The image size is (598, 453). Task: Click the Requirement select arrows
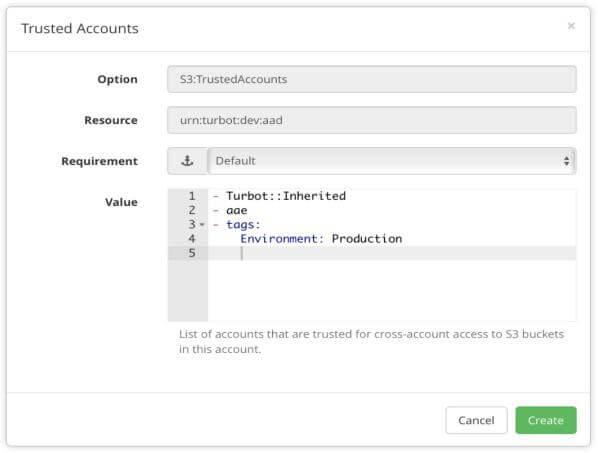pos(566,161)
